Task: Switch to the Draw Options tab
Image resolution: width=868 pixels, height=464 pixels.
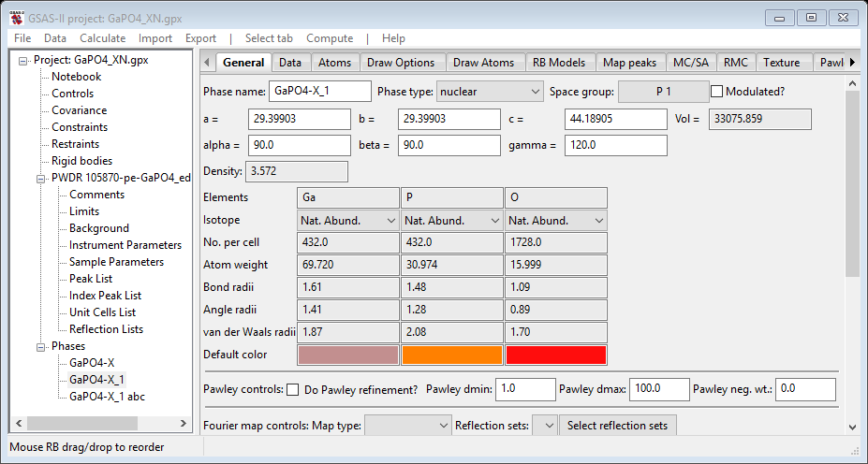Action: coord(401,63)
